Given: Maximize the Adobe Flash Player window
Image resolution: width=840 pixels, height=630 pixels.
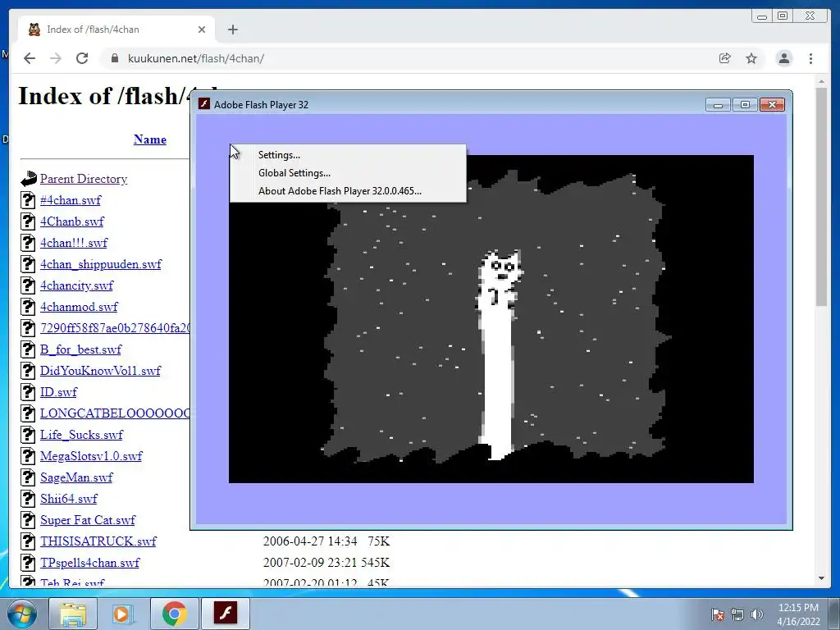Looking at the screenshot, I should point(745,104).
